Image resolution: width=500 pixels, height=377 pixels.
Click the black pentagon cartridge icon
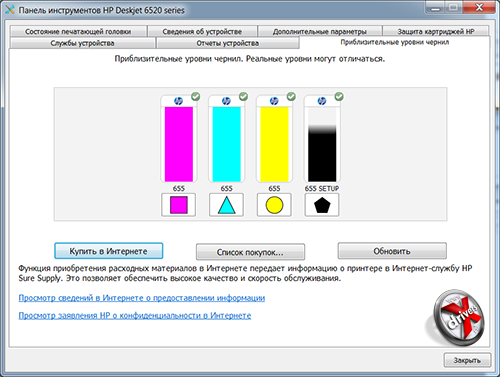coord(322,205)
